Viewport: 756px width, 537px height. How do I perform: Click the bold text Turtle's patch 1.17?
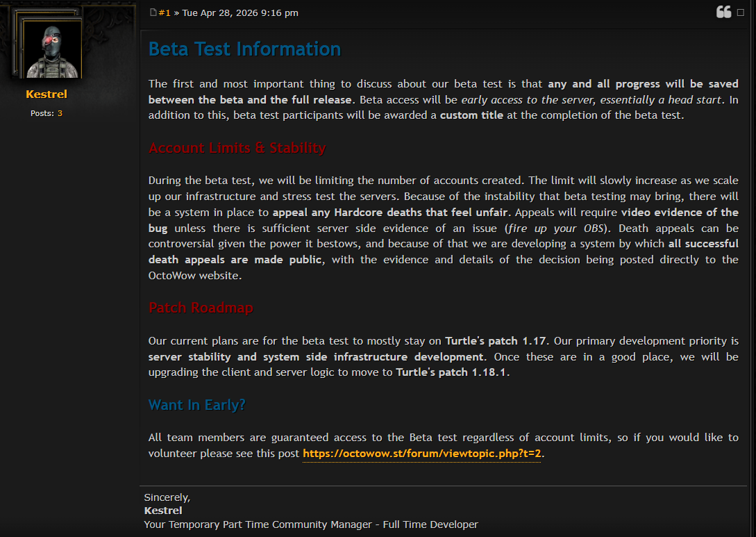click(496, 341)
